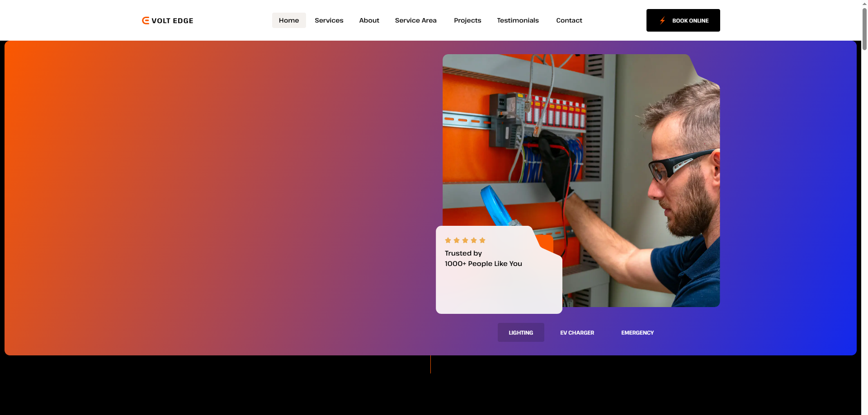
Task: Open the About section
Action: [x=369, y=20]
